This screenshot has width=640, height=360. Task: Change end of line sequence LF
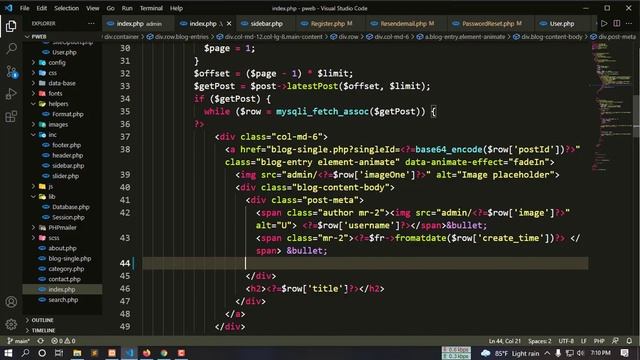tap(583, 341)
